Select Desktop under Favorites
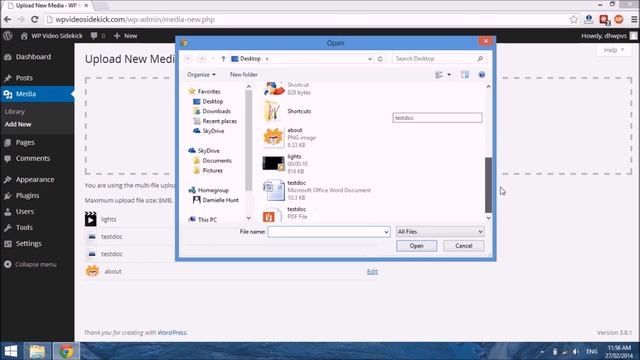Screen dimensions: 640x360 coord(208,101)
